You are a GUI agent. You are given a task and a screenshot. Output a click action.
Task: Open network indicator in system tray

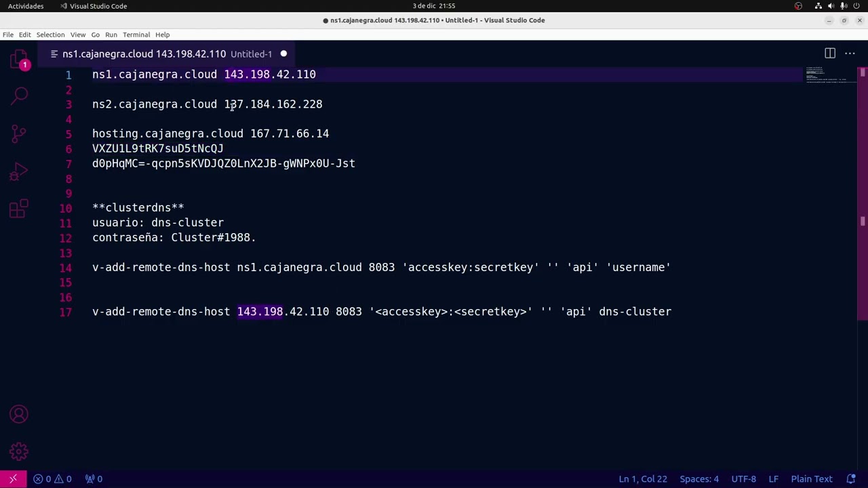(x=818, y=6)
